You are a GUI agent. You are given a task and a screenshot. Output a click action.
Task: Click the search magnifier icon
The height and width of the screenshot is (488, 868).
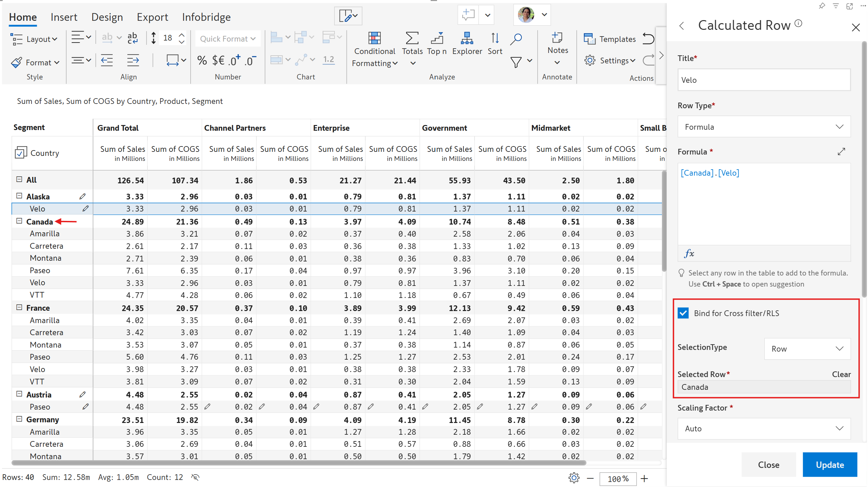[x=516, y=39]
